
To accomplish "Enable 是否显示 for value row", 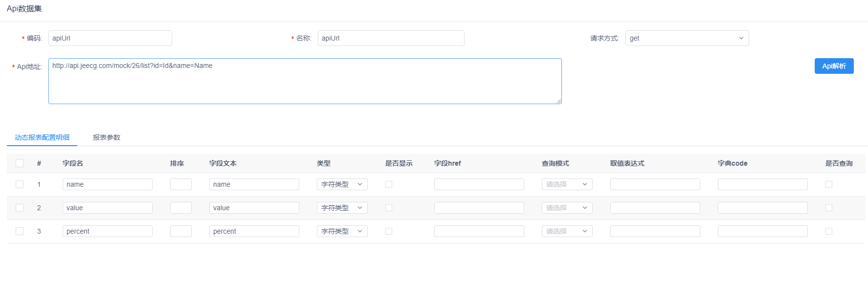I will (389, 208).
